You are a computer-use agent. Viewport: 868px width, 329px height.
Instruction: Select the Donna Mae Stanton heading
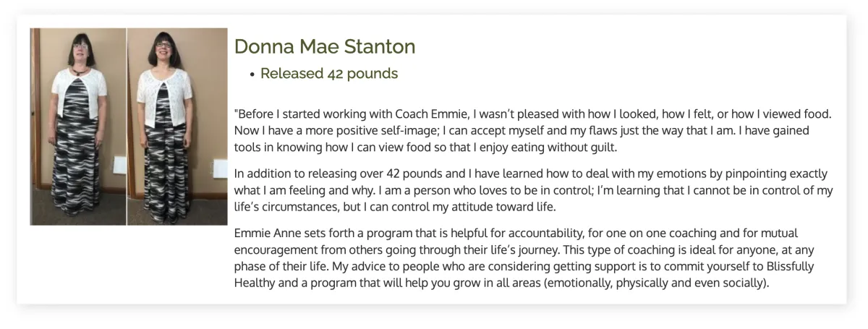point(325,47)
